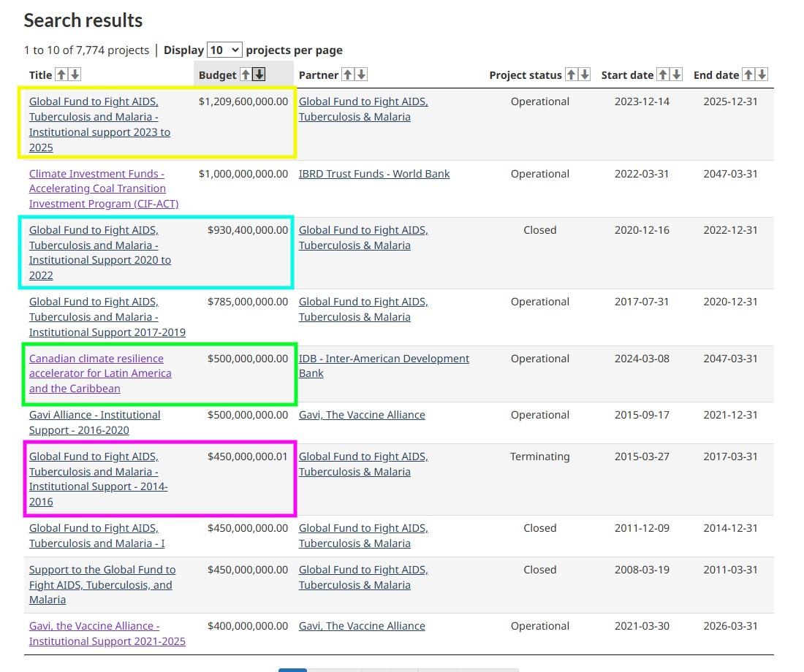
Task: Select the Terminating status cell
Action: coord(540,457)
